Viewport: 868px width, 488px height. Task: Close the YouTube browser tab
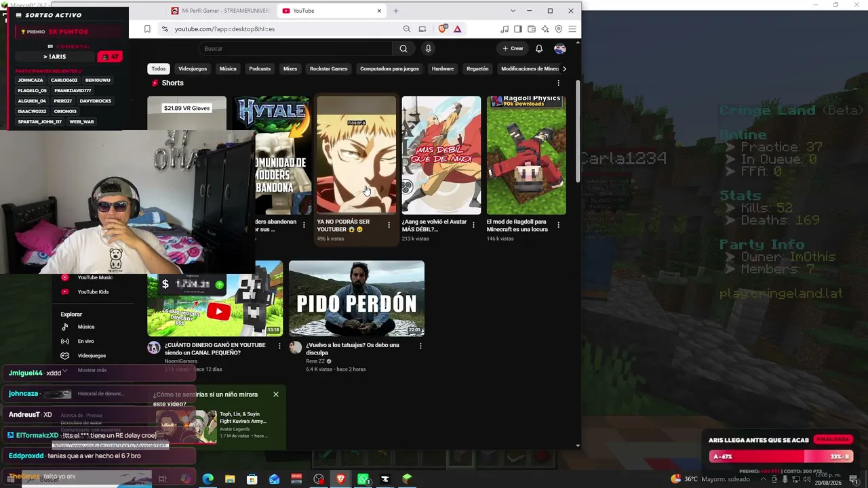point(379,11)
